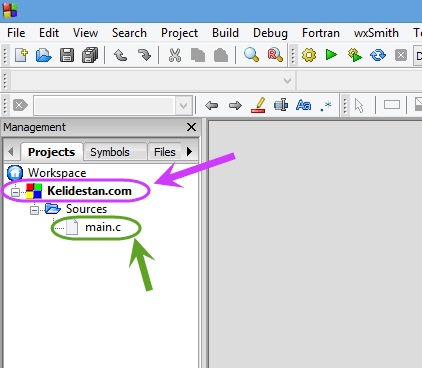Screen dimensions: 422x368
Task: Switch to the Symbols tab
Action: tap(110, 152)
